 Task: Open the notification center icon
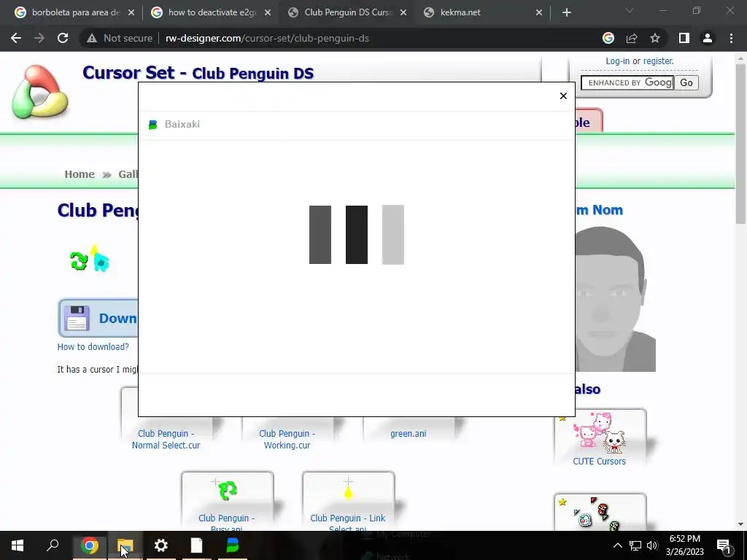pos(724,545)
